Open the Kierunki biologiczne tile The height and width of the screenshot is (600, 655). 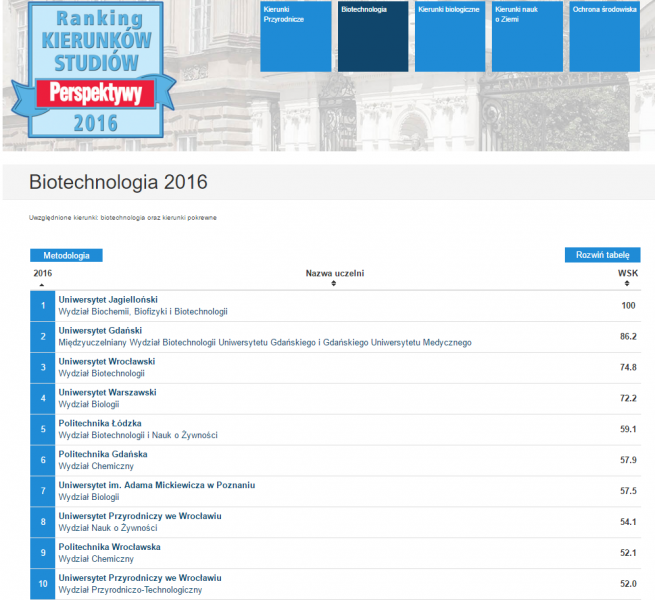click(450, 36)
